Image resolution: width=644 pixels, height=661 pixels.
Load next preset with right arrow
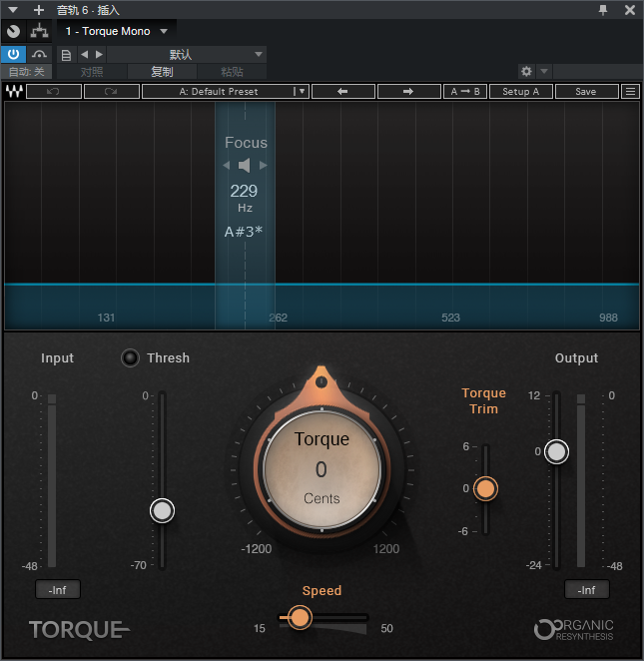click(408, 92)
